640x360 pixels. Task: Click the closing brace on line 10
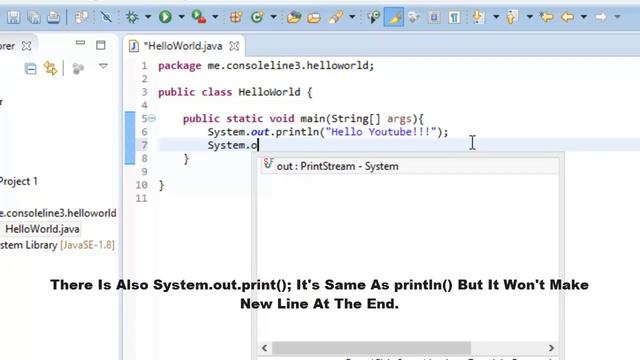(x=161, y=185)
